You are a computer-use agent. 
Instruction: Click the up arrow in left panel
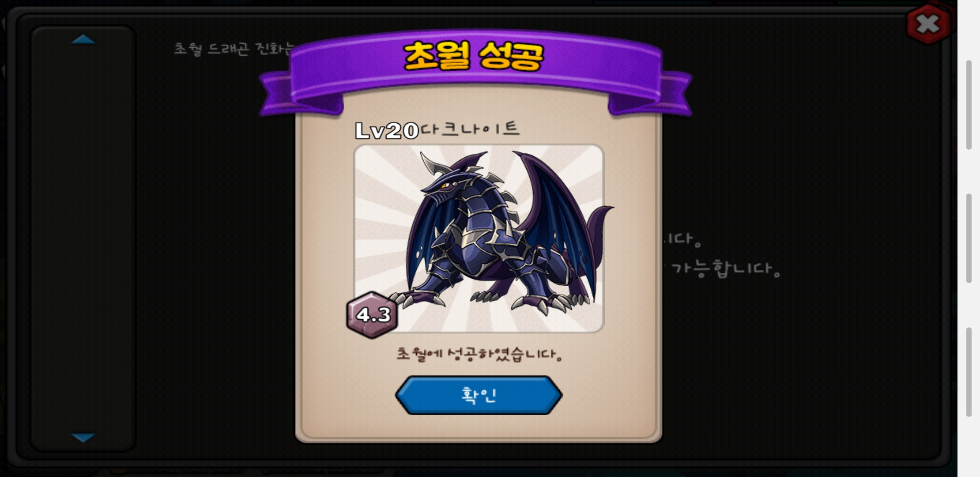[x=83, y=40]
